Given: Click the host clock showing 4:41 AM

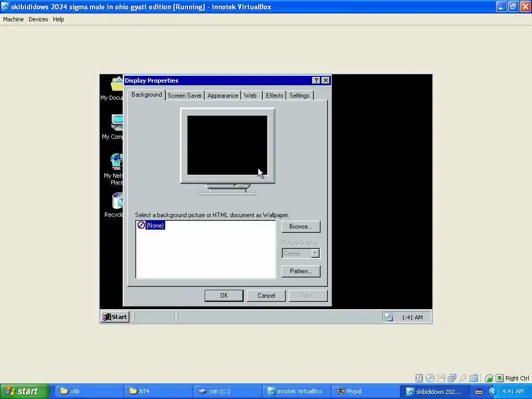Looking at the screenshot, I should (513, 391).
